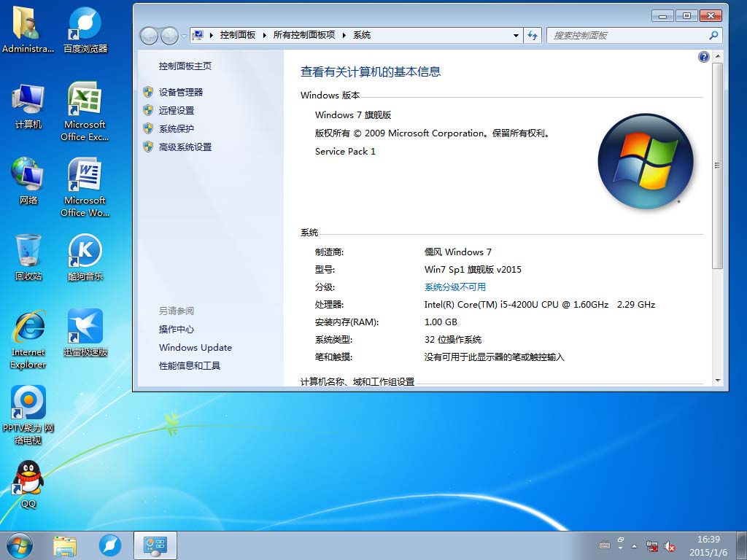Image resolution: width=747 pixels, height=560 pixels.
Task: Launch the Xunlei (迅雷极速版) desktop shortcut
Action: 85,333
